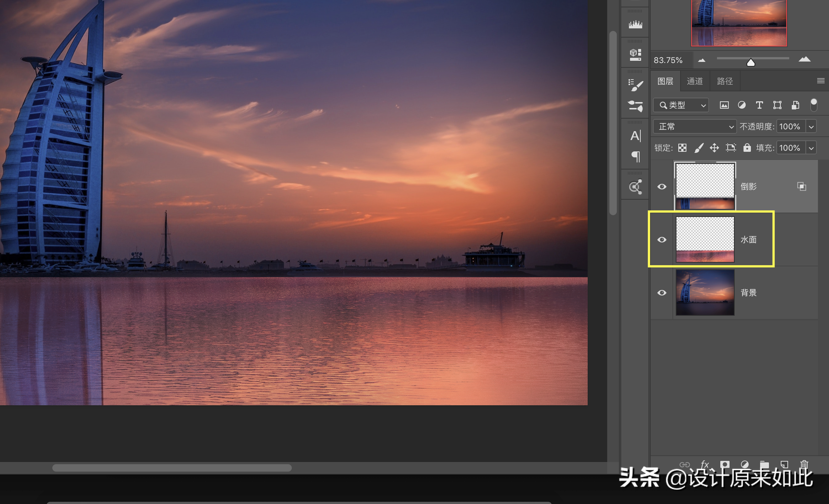The height and width of the screenshot is (504, 829).
Task: Click the 水面 layer thumbnail
Action: tap(705, 239)
